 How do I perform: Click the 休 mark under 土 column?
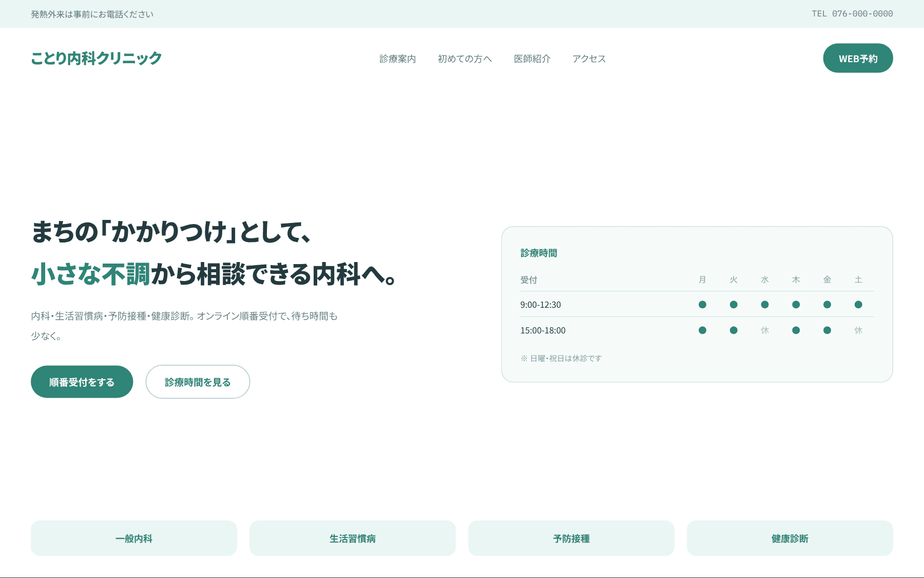(858, 330)
